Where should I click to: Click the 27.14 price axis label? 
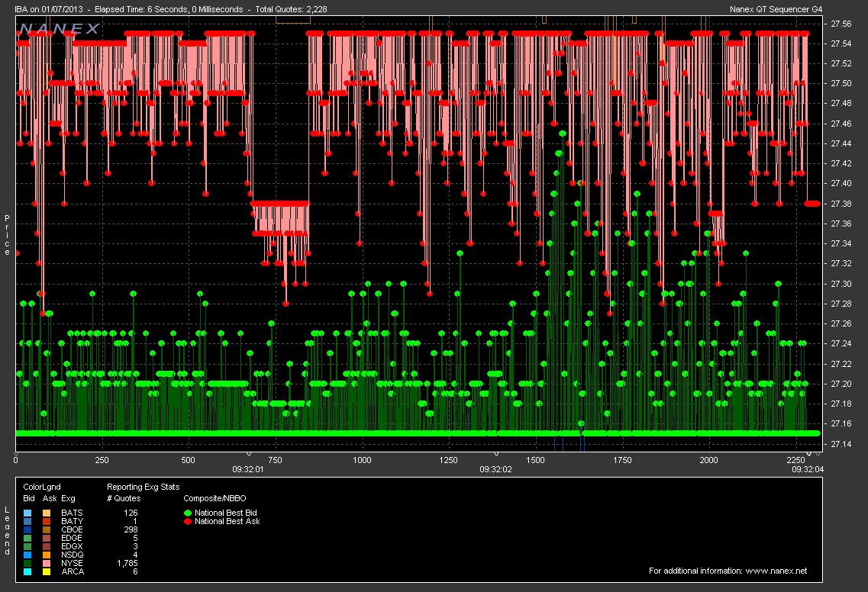(x=841, y=444)
